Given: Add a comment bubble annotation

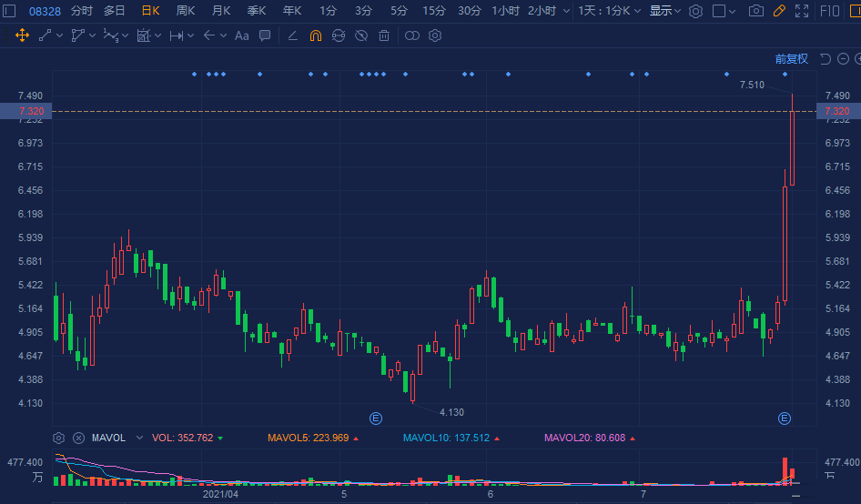Looking at the screenshot, I should 265,35.
